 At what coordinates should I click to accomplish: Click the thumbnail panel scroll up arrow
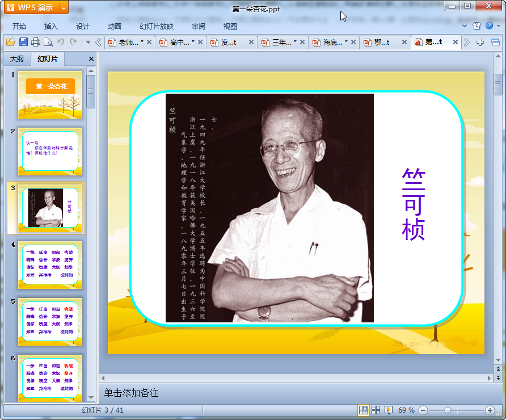(x=91, y=71)
